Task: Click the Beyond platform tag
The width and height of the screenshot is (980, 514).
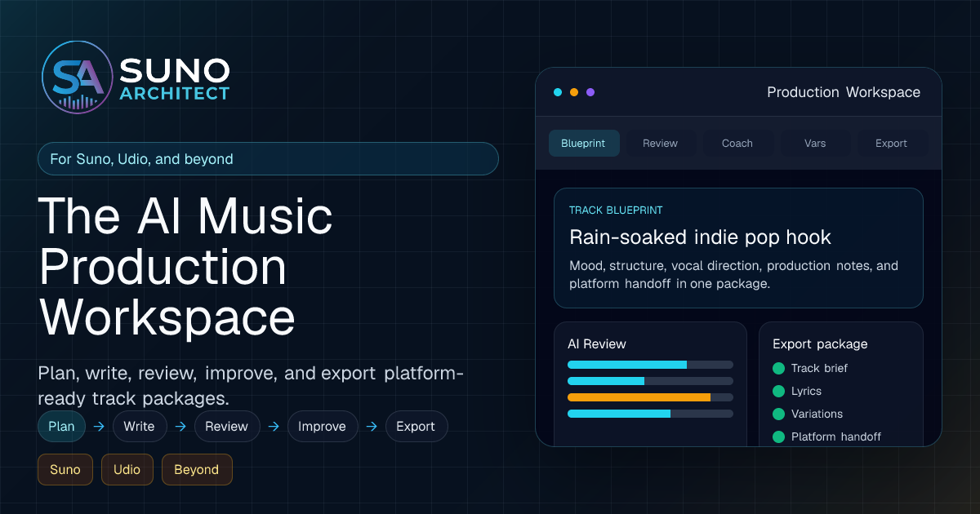Action: tap(197, 469)
